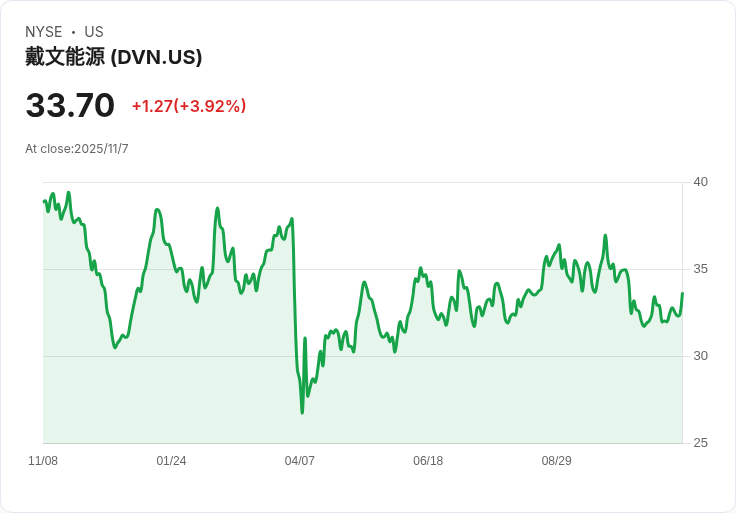Select the 08/29 date label on the x-axis
This screenshot has height=513, width=736.
[557, 461]
